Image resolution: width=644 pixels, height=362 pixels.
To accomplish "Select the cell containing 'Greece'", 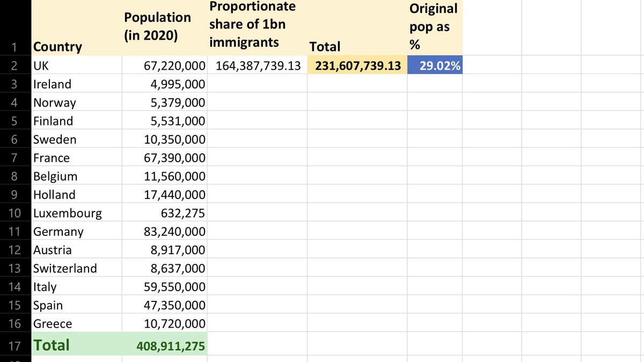I will 76,323.
